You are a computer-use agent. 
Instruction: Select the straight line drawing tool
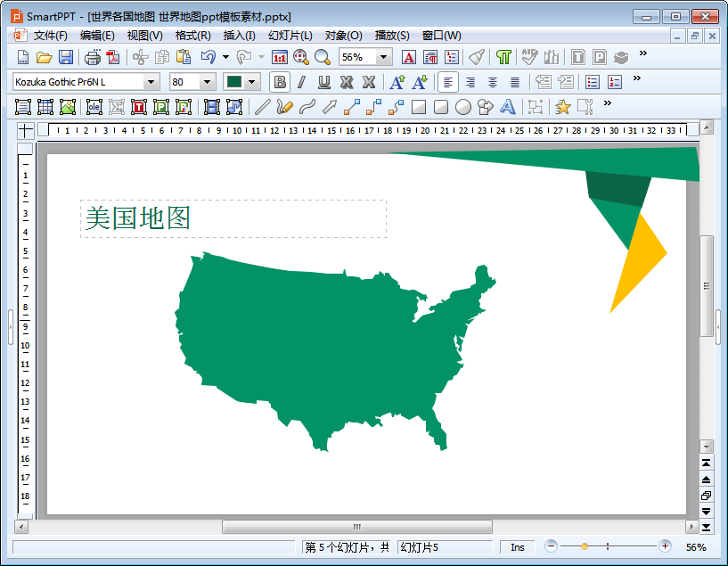[262, 107]
